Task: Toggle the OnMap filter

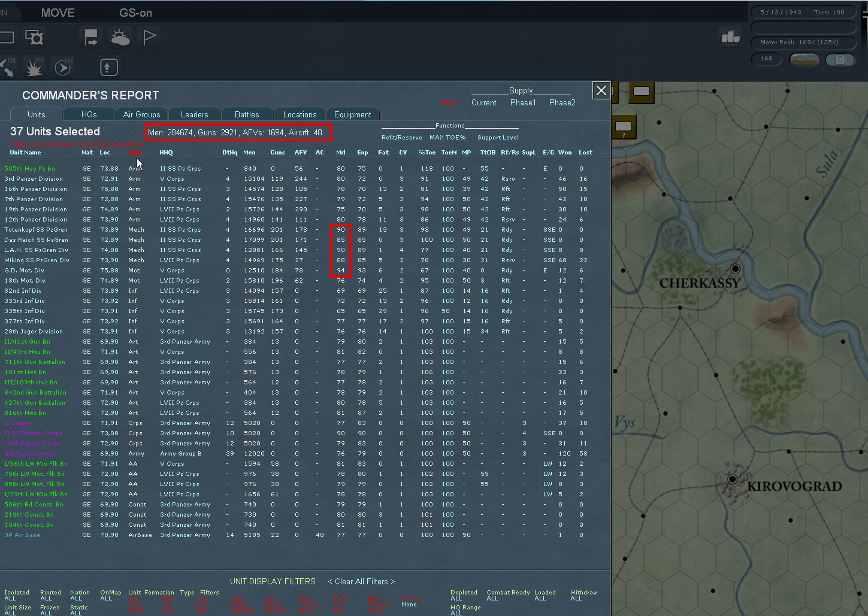Action: [x=111, y=595]
